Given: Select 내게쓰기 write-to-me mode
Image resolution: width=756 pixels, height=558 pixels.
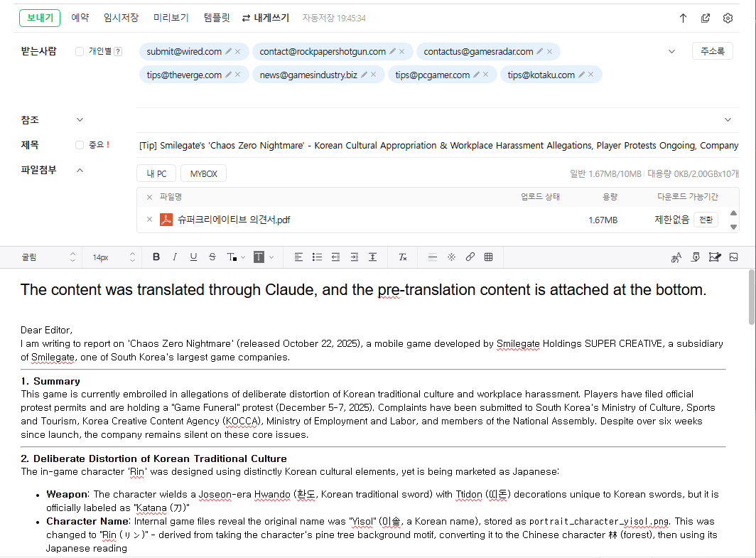Looking at the screenshot, I should (x=266, y=18).
